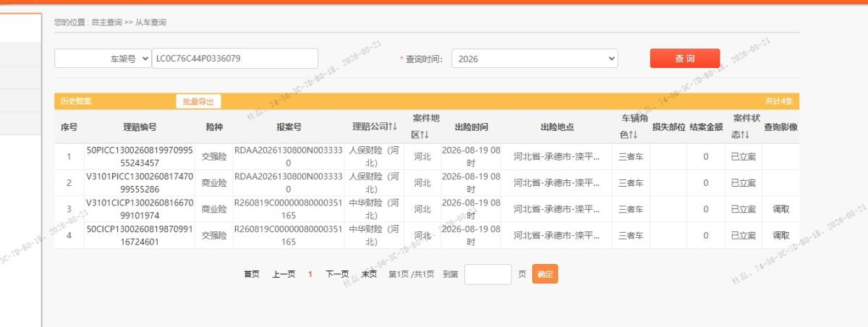
Task: Click the red 查询 button
Action: tap(685, 59)
